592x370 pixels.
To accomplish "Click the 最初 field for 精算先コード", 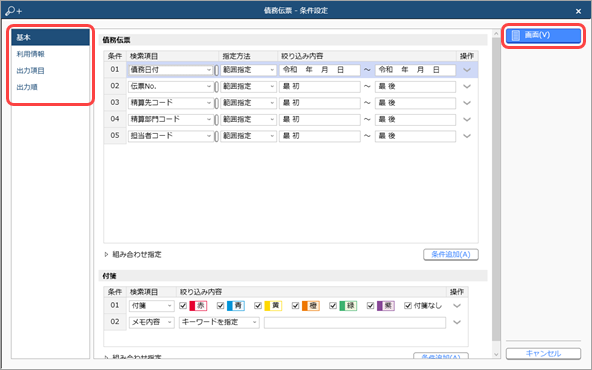I will [x=320, y=103].
